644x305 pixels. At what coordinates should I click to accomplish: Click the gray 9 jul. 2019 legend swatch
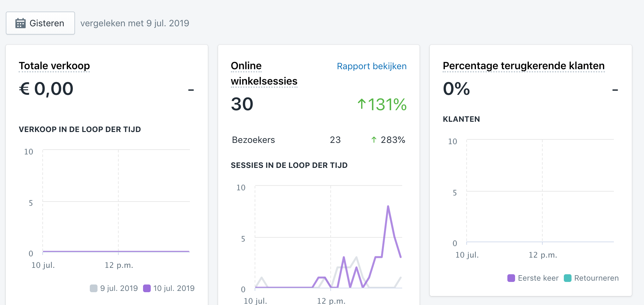point(94,288)
